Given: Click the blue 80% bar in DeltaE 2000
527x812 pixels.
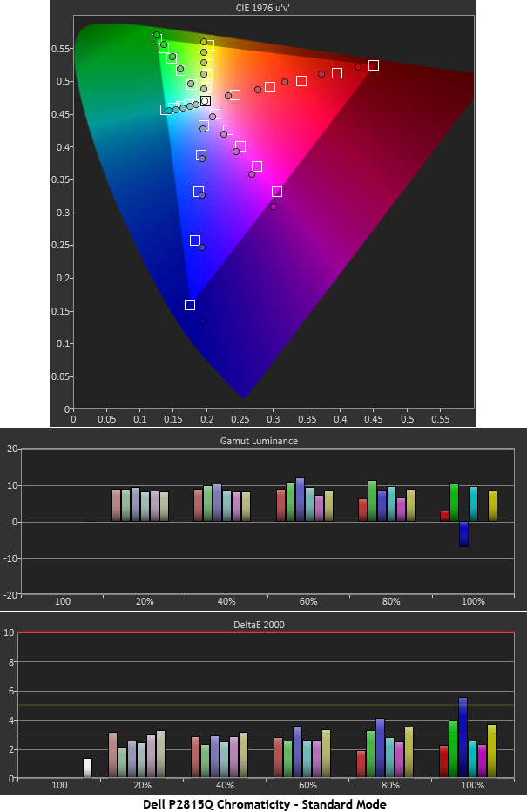Looking at the screenshot, I should pos(381,748).
